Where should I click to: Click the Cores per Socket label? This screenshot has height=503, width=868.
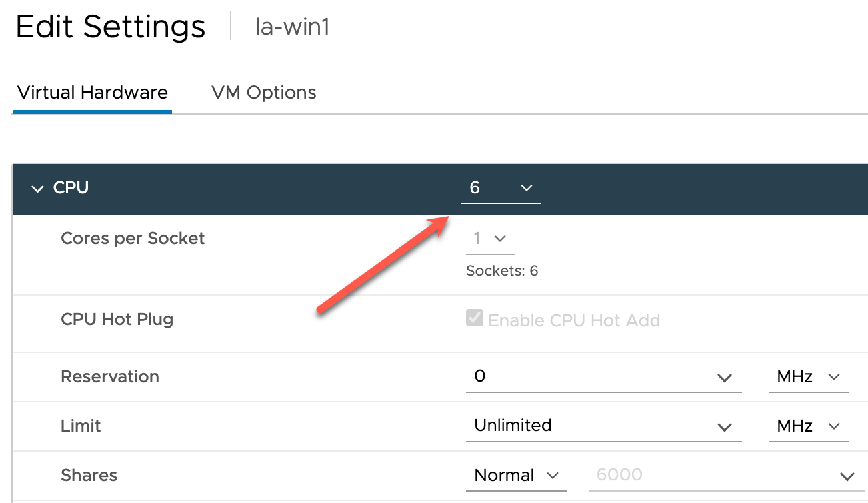133,239
